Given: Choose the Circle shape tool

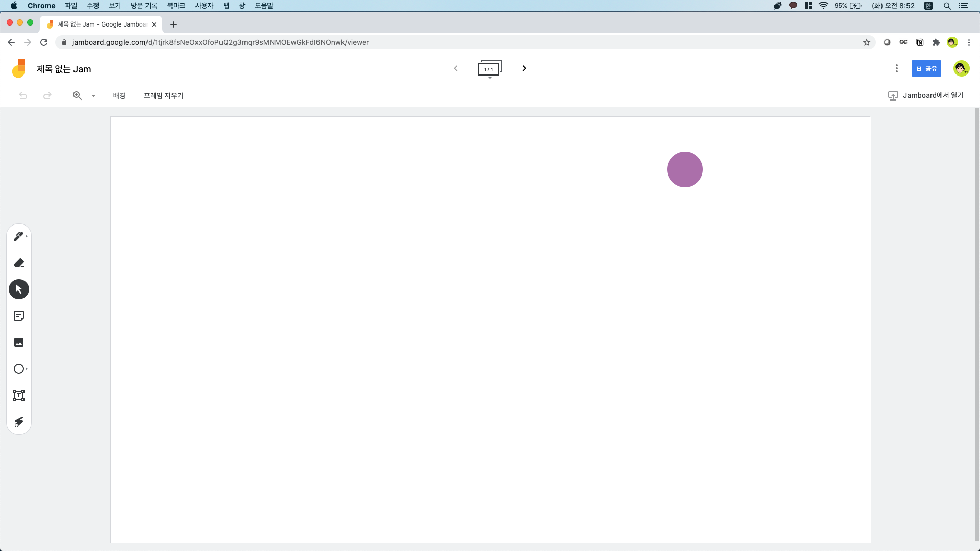Looking at the screenshot, I should pos(19,369).
